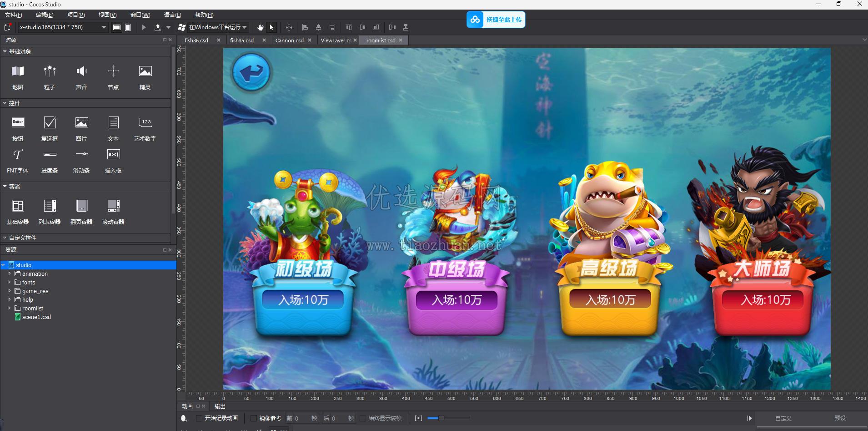This screenshot has height=431, width=868.
Task: Select the 滑动条 slider widget icon
Action: coord(81,154)
